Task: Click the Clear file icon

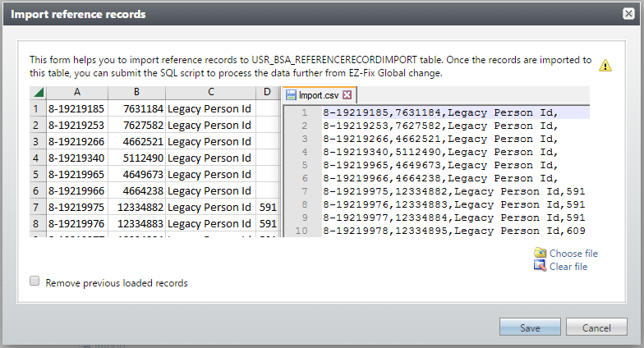Action: (x=540, y=266)
